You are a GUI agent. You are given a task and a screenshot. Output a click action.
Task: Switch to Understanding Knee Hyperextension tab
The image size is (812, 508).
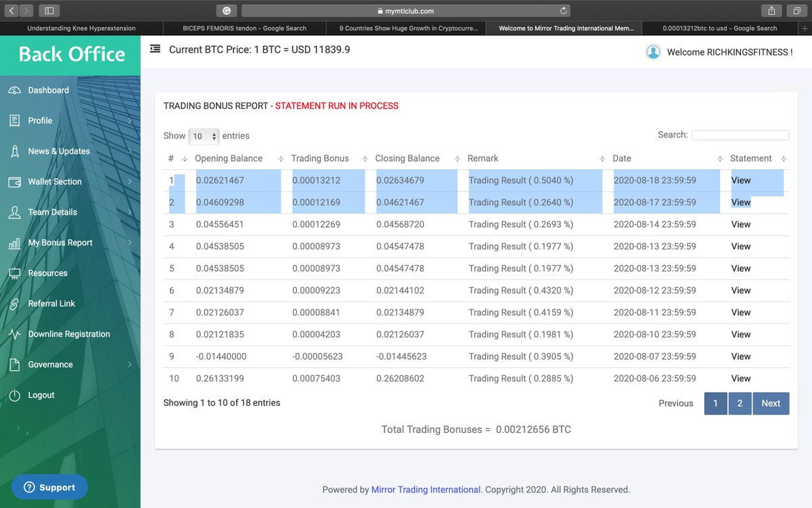pos(81,28)
